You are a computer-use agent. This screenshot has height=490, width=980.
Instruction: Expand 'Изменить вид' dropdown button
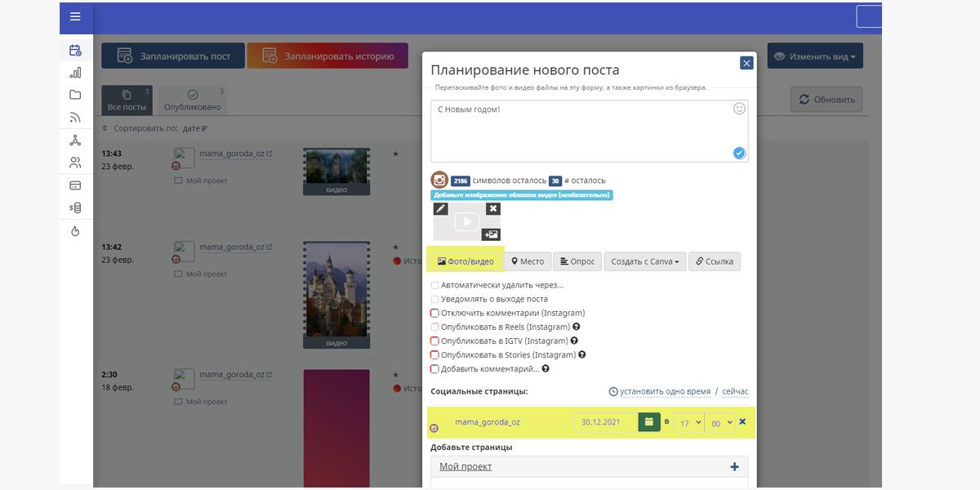click(814, 56)
